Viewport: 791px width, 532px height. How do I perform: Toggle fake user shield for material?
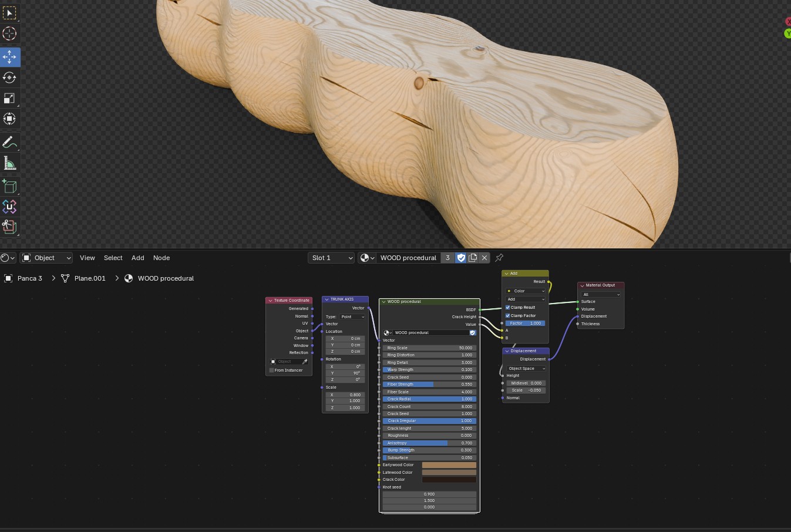coord(461,258)
